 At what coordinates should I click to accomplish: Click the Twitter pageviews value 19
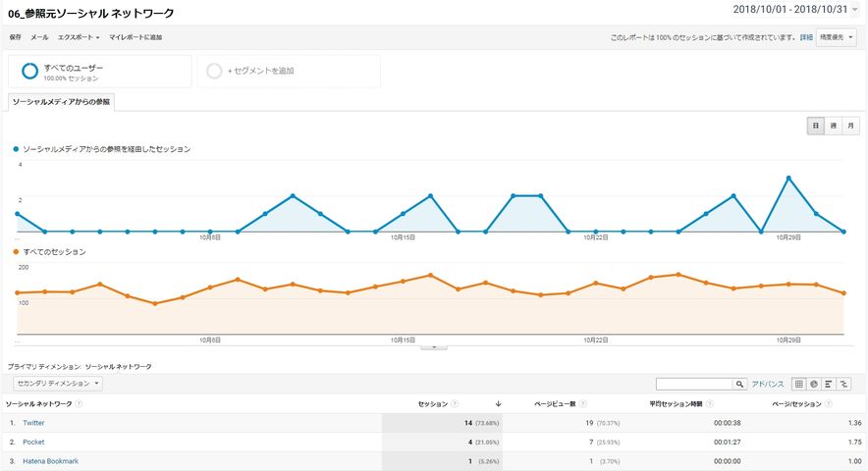[589, 423]
